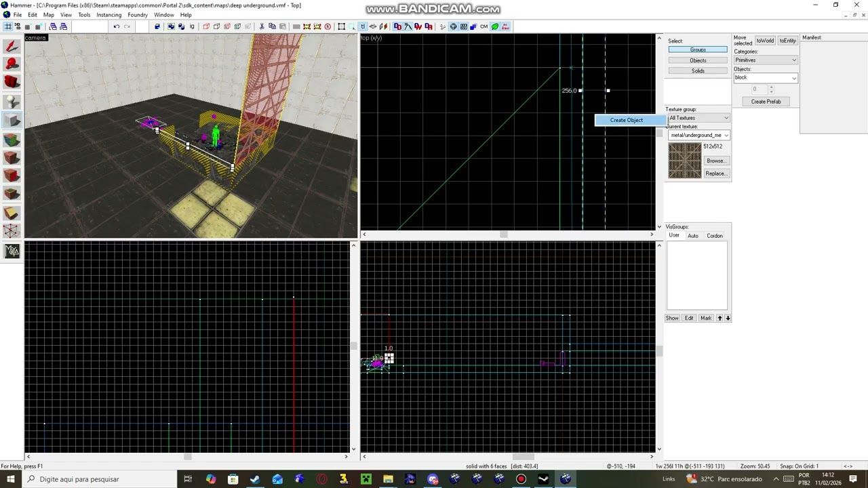Open the Map menu

(49, 15)
